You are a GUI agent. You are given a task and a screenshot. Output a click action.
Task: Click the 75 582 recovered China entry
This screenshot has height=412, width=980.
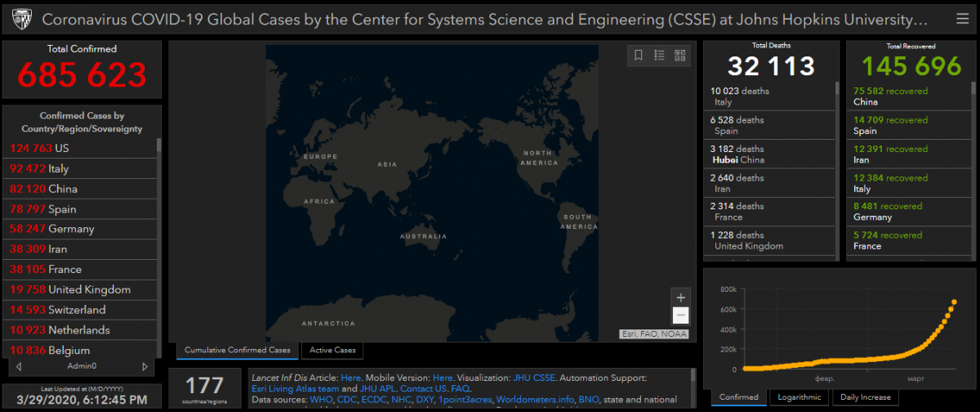(x=908, y=96)
